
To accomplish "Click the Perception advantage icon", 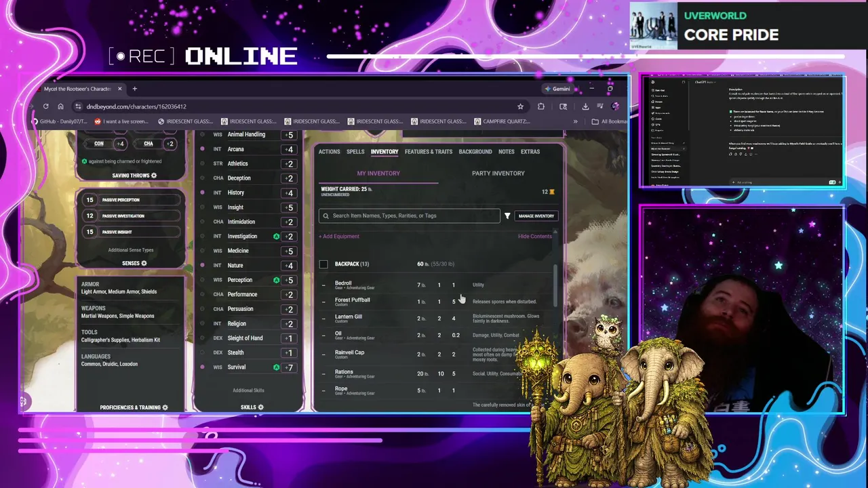I will coord(276,280).
